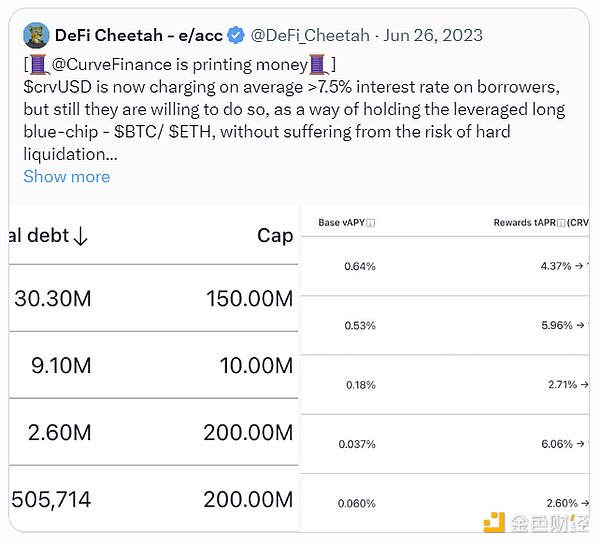
Task: Expand the tweet with 'Show more'
Action: [x=66, y=176]
